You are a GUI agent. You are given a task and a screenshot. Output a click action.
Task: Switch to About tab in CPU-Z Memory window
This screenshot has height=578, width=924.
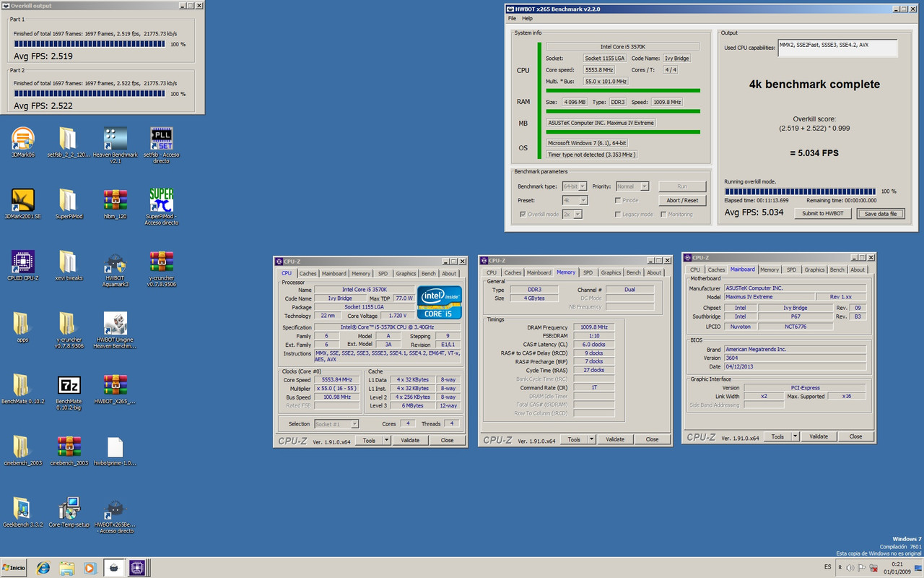pyautogui.click(x=654, y=272)
